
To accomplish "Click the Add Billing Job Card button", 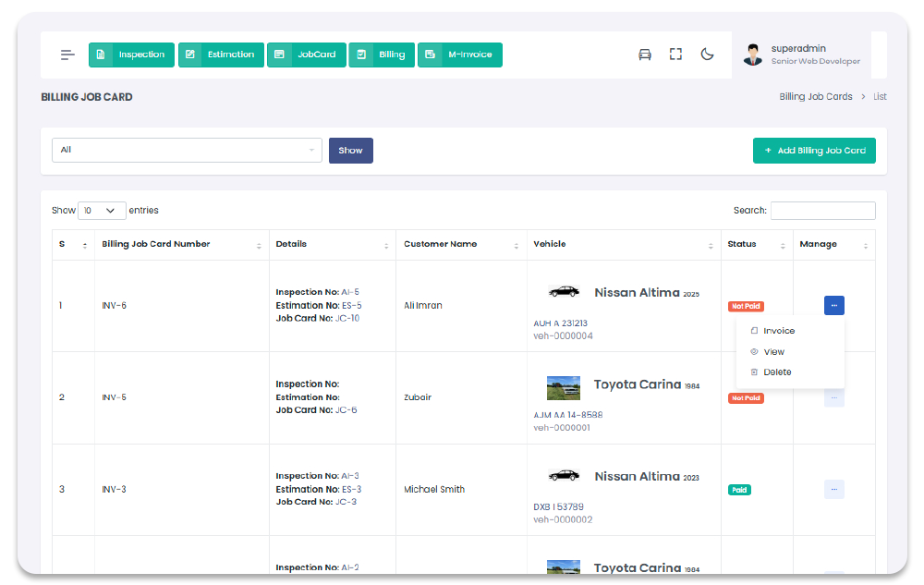I will click(813, 151).
